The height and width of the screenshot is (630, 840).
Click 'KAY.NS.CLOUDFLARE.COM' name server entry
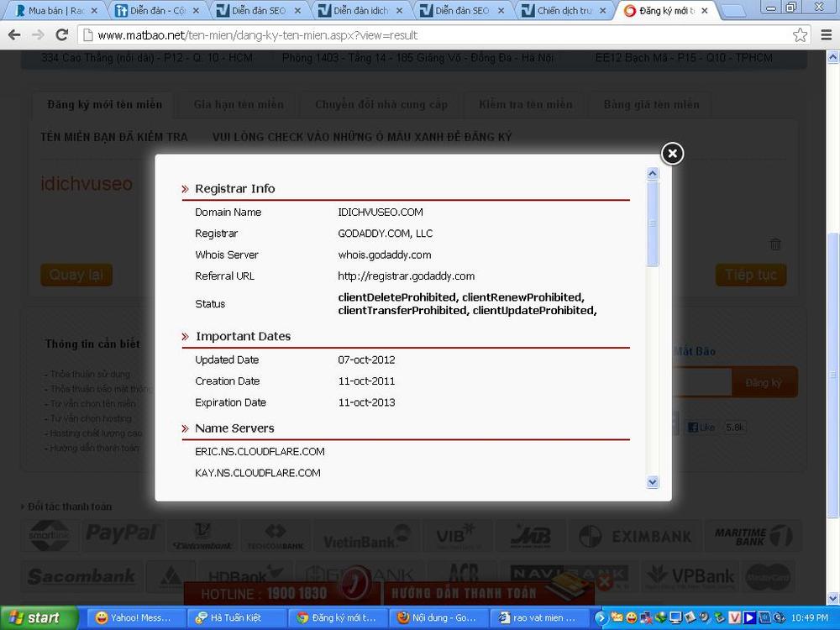tap(258, 473)
